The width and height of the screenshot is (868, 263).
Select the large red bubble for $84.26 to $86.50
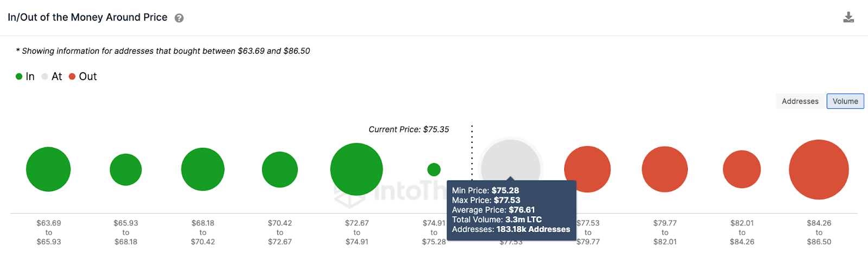pos(819,170)
